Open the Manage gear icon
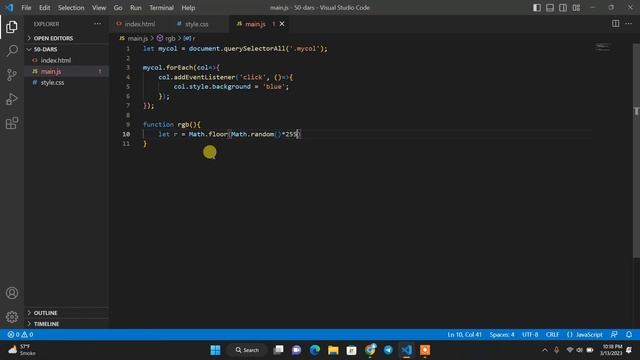The height and width of the screenshot is (360, 640). click(x=12, y=317)
